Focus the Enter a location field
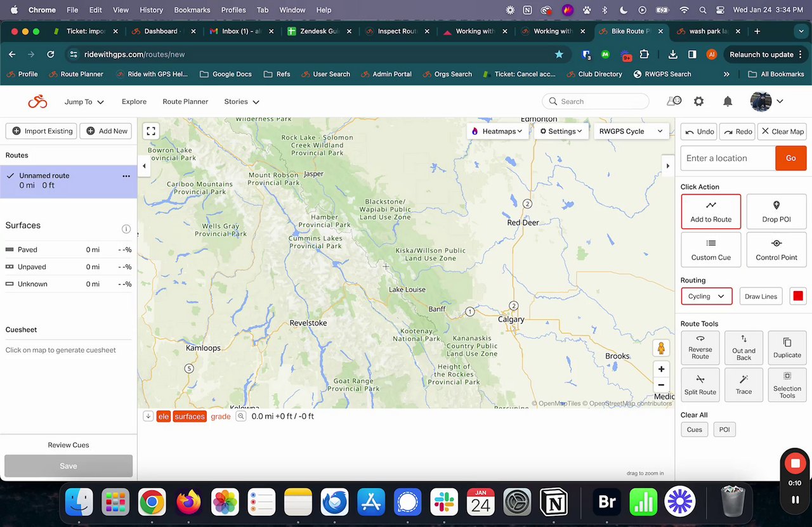The image size is (812, 527). 728,159
